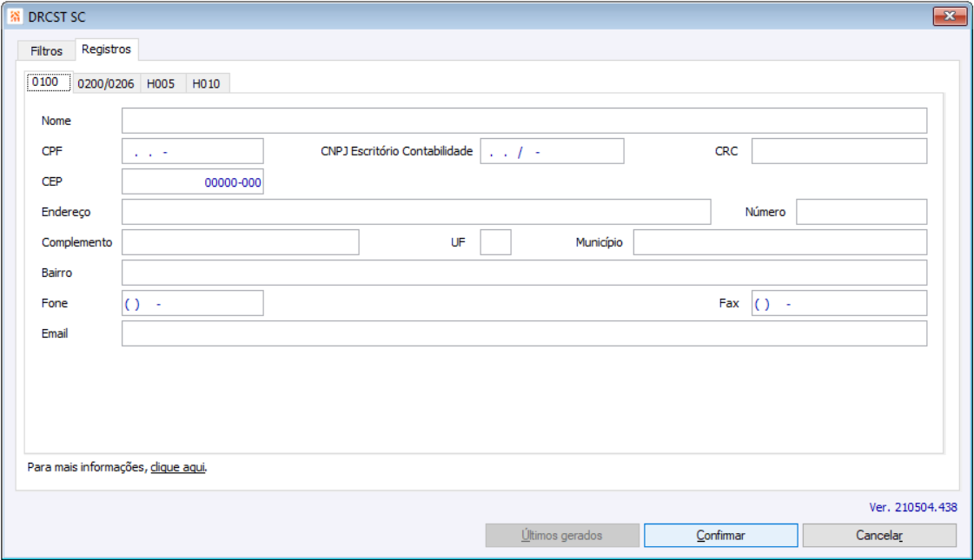Focus the CNPJ Escritório Contabilidade field
Screen dimensions: 974x560
[552, 151]
